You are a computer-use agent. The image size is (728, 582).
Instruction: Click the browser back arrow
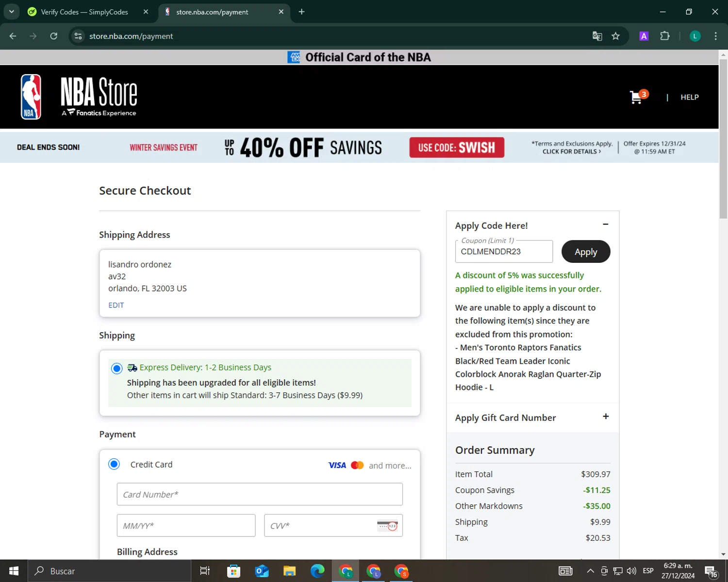pyautogui.click(x=13, y=36)
